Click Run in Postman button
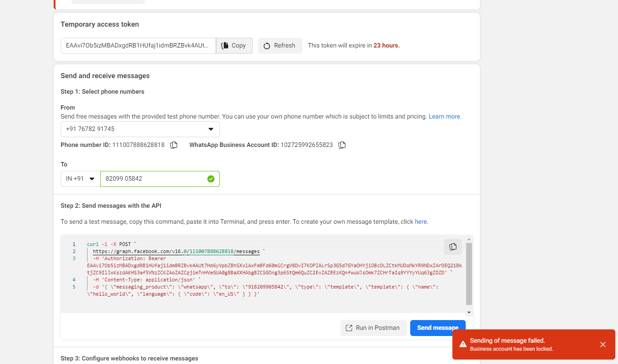Screen dimensions: 618x364 coord(373,328)
